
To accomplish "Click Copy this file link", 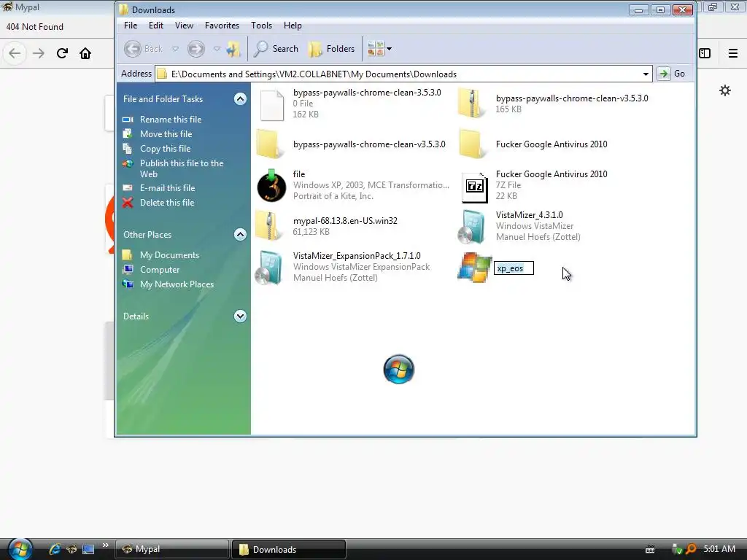I will (x=166, y=149).
